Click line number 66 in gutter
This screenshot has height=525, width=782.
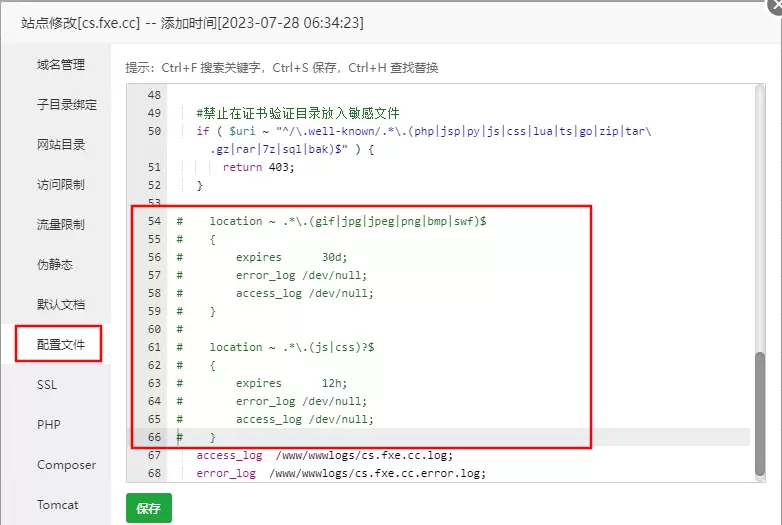click(x=154, y=437)
